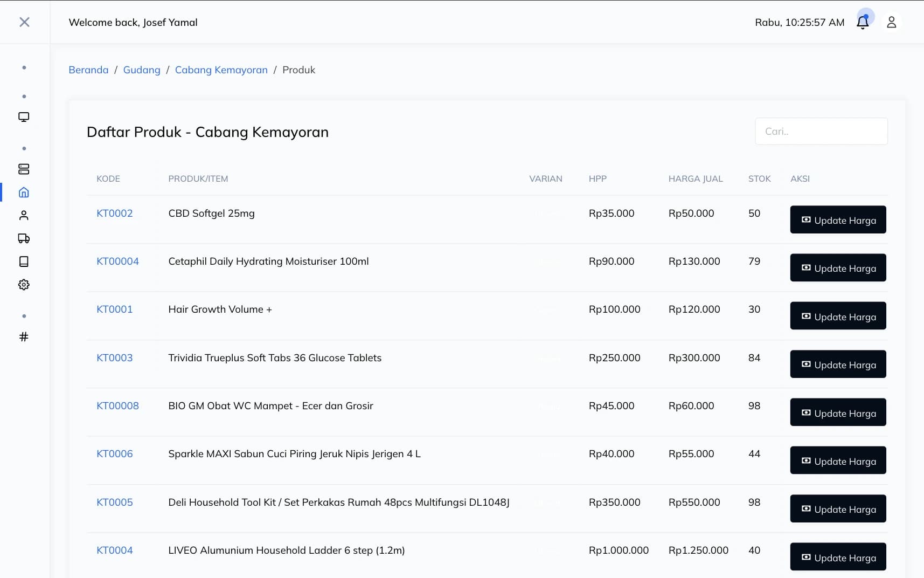Navigate to Gudang breadcrumb link
This screenshot has height=578, width=924.
click(142, 70)
